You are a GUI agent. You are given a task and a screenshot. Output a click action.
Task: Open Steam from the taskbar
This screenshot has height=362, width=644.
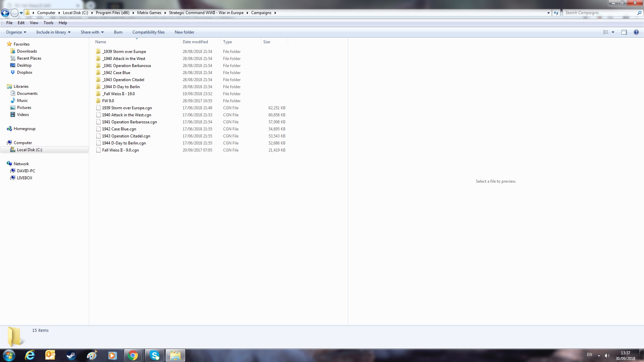[71, 355]
